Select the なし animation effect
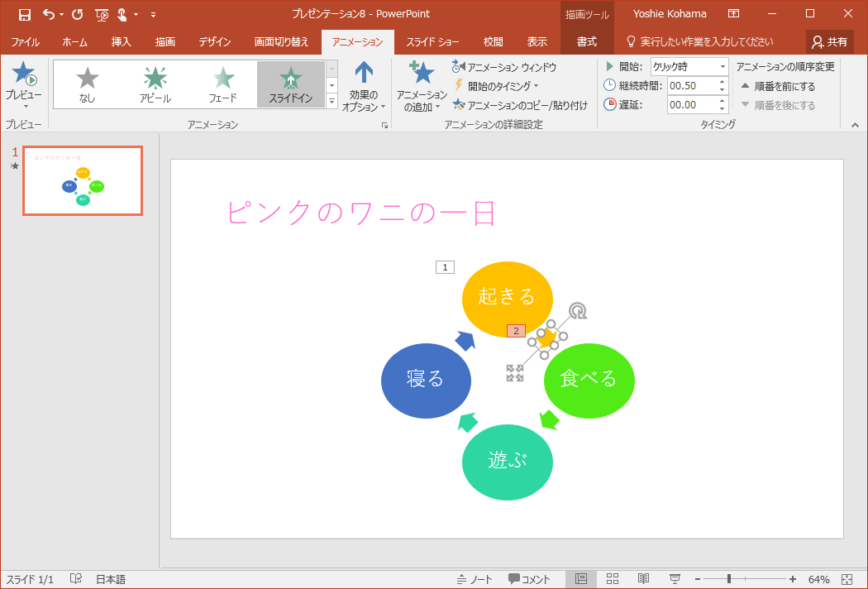The image size is (868, 589). click(87, 84)
